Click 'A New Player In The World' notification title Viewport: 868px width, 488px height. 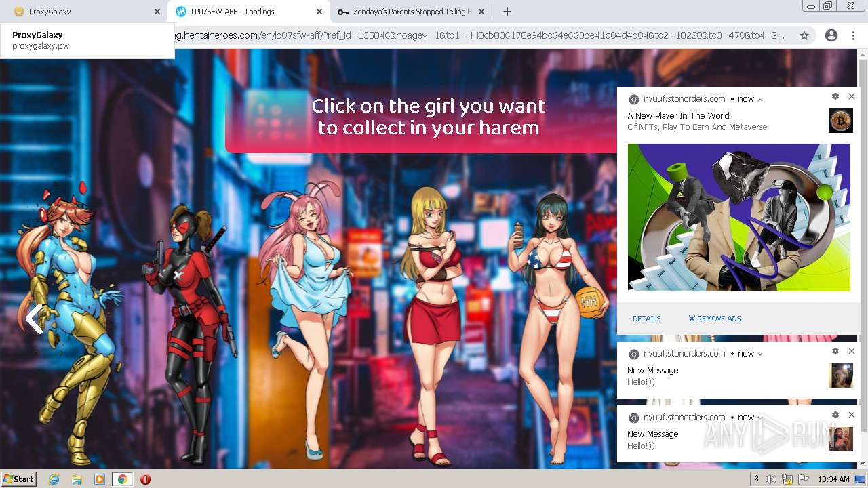pyautogui.click(x=678, y=116)
